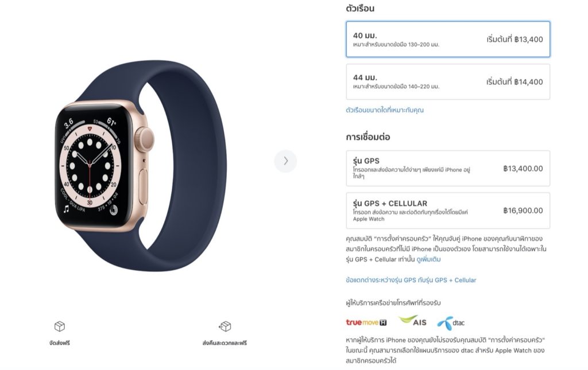Click the ฿14,400 starting price for 44 mm
The width and height of the screenshot is (588, 370).
point(514,81)
